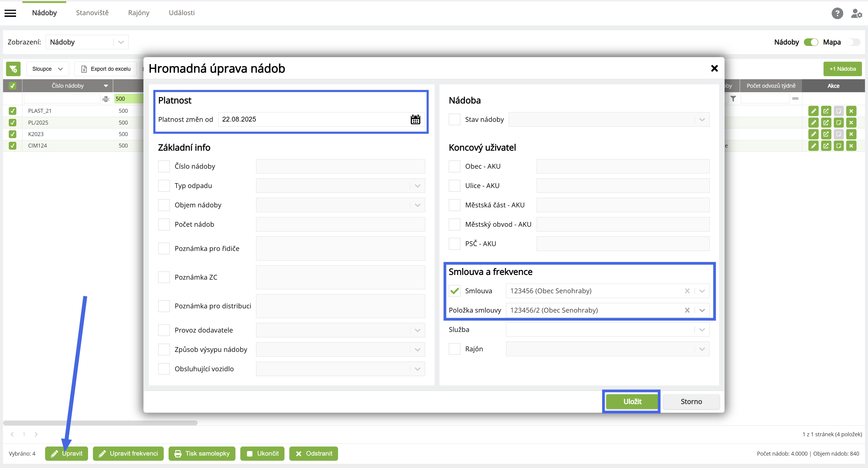The image size is (868, 468).
Task: Click the green clear filter icon
Action: (x=13, y=69)
